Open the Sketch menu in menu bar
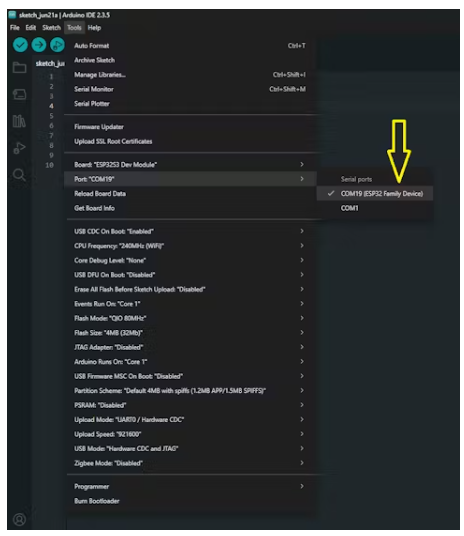The width and height of the screenshot is (464, 536). point(51,28)
